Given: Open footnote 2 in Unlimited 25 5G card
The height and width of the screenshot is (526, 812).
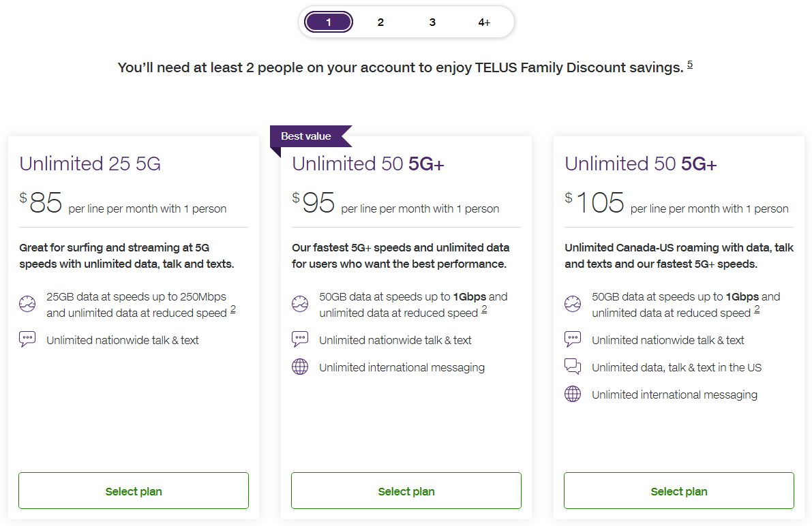Looking at the screenshot, I should tap(233, 310).
